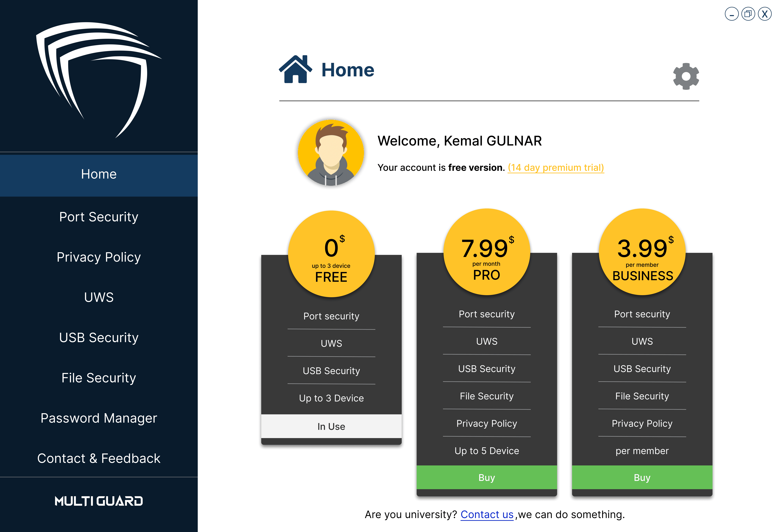This screenshot has width=776, height=532.
Task: Close the Multi Guard window
Action: coord(765,14)
